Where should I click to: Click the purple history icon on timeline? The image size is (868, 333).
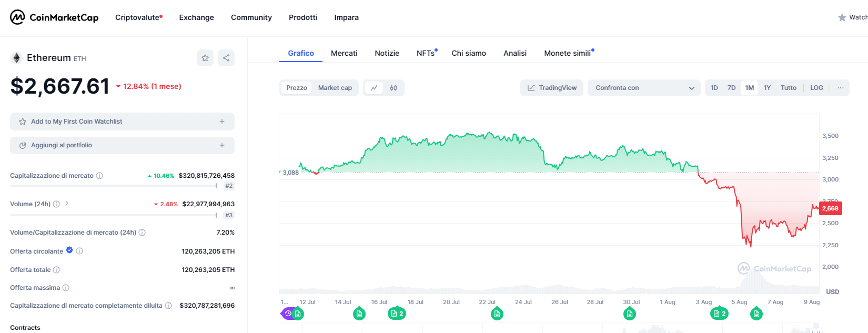pyautogui.click(x=288, y=314)
